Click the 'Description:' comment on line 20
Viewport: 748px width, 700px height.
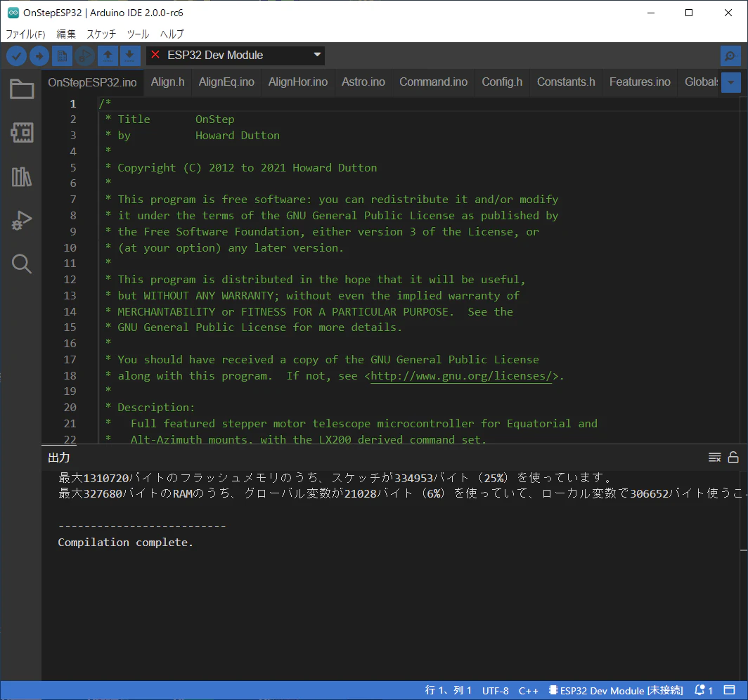[156, 407]
